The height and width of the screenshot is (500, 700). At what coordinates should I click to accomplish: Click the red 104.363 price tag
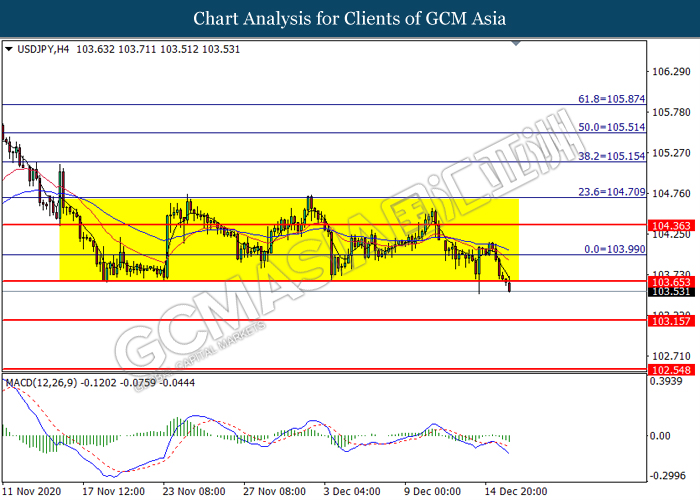pos(671,225)
